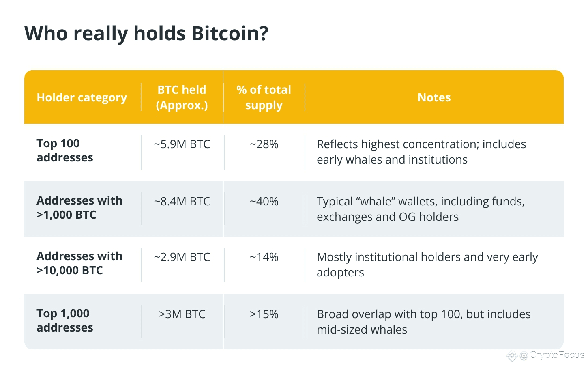Click the '~2.9M BTC' cell
Image resolution: width=588 pixels, height=366 pixels.
tap(182, 257)
